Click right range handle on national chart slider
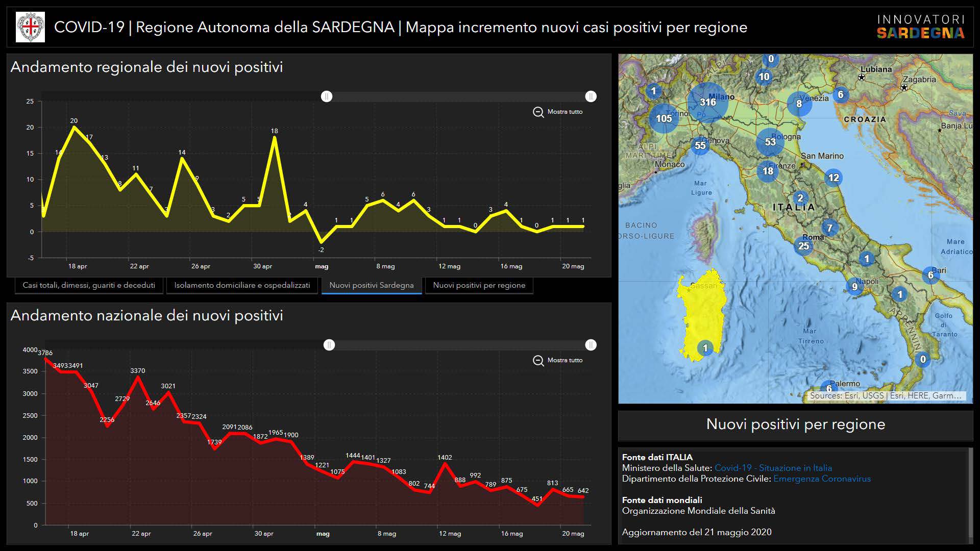This screenshot has width=980, height=551. 591,345
